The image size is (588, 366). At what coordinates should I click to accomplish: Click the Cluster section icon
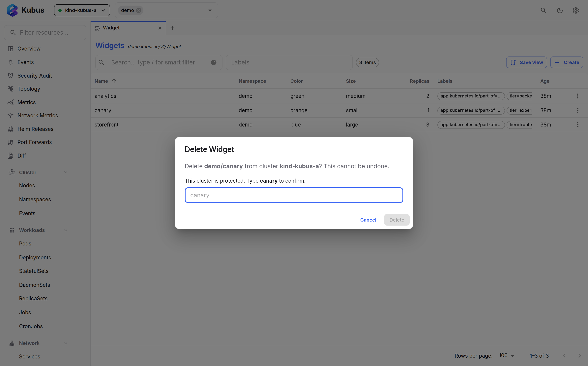pyautogui.click(x=12, y=172)
